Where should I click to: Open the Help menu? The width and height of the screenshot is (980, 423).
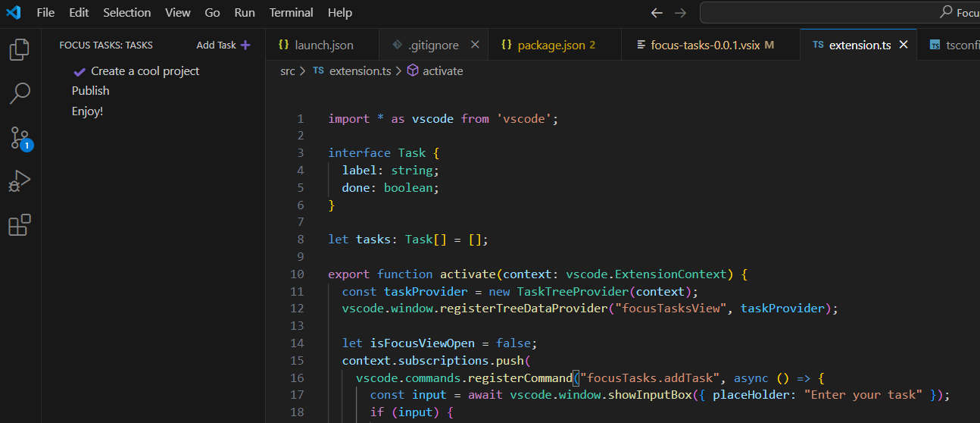coord(340,13)
